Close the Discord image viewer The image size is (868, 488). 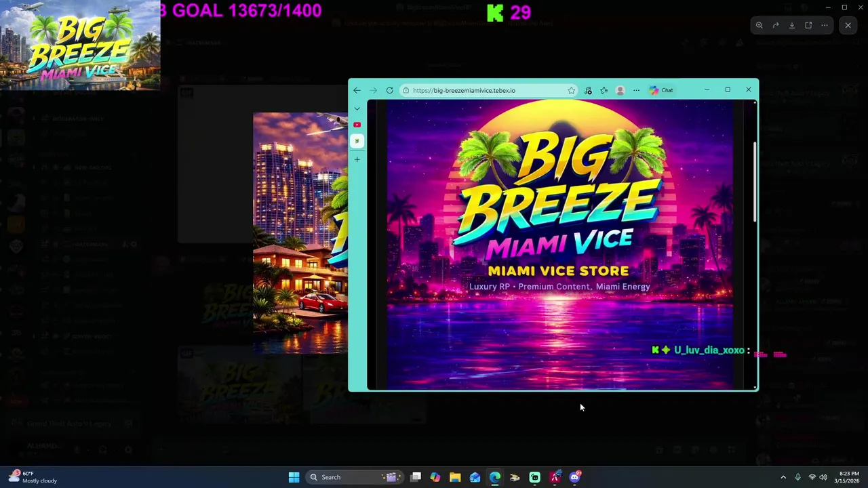[848, 25]
